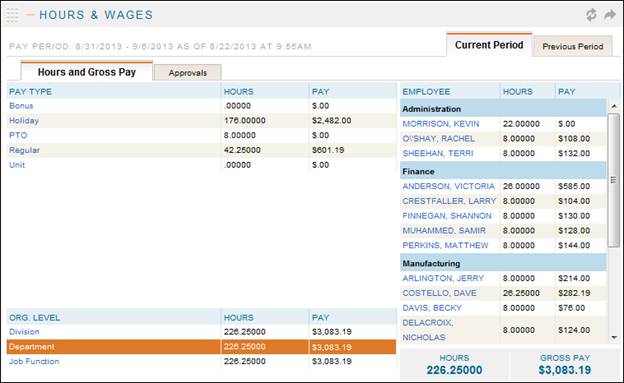Click Regular pay value $601.19

[328, 150]
